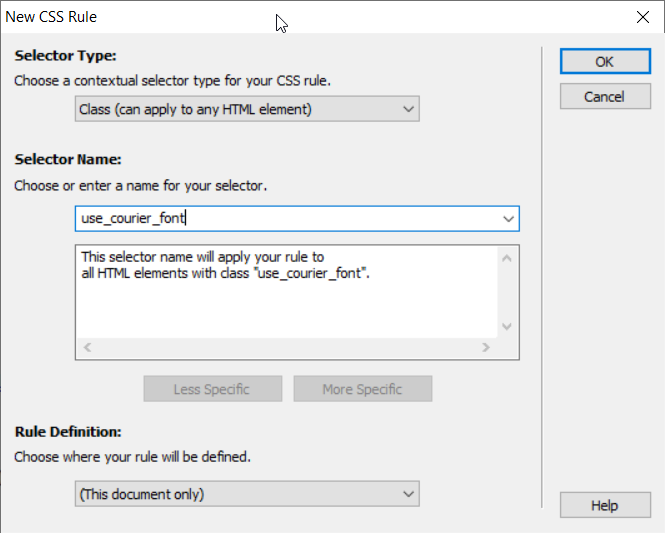Click the OK button to confirm the rule
This screenshot has height=533, width=665.
pos(604,61)
